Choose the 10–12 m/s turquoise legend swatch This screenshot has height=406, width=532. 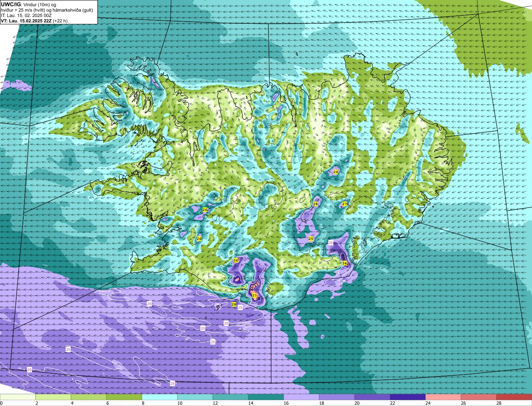[x=195, y=397]
